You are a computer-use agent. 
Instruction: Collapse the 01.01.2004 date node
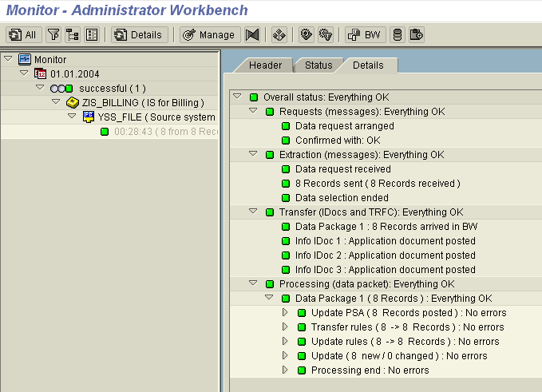pos(24,73)
